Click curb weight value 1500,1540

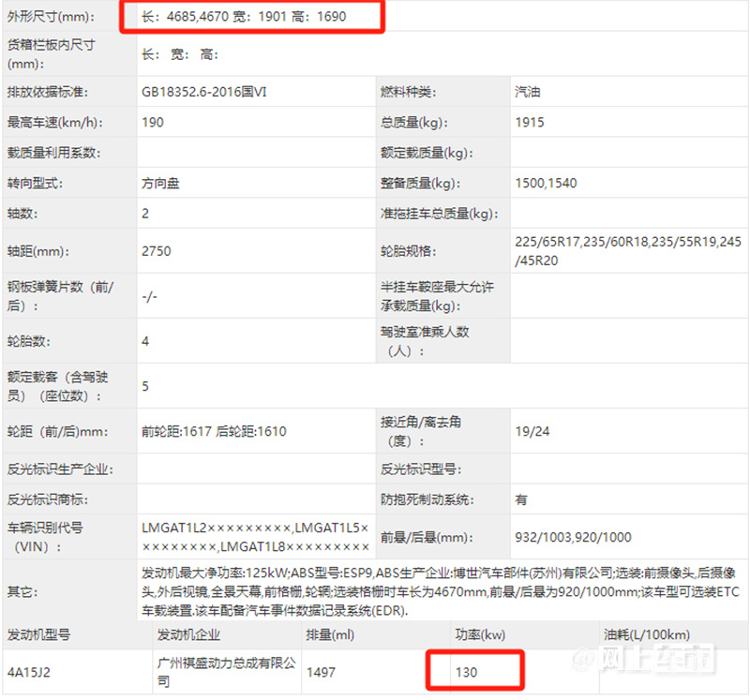tap(546, 183)
